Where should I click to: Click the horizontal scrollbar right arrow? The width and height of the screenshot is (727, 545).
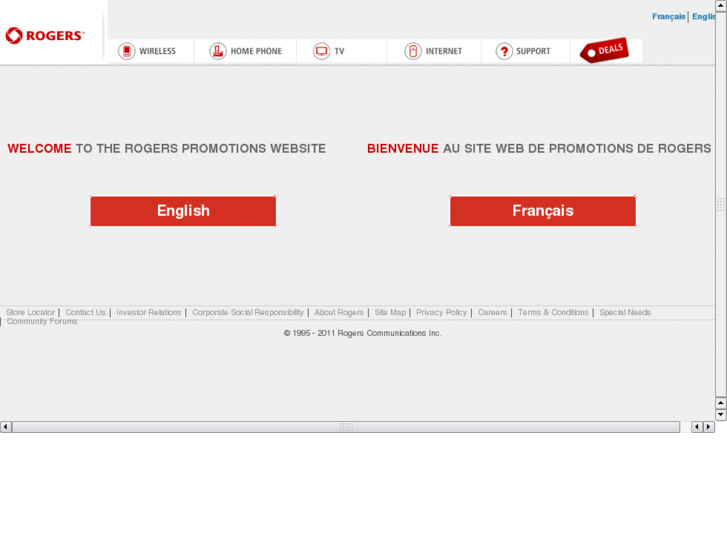coord(708,427)
